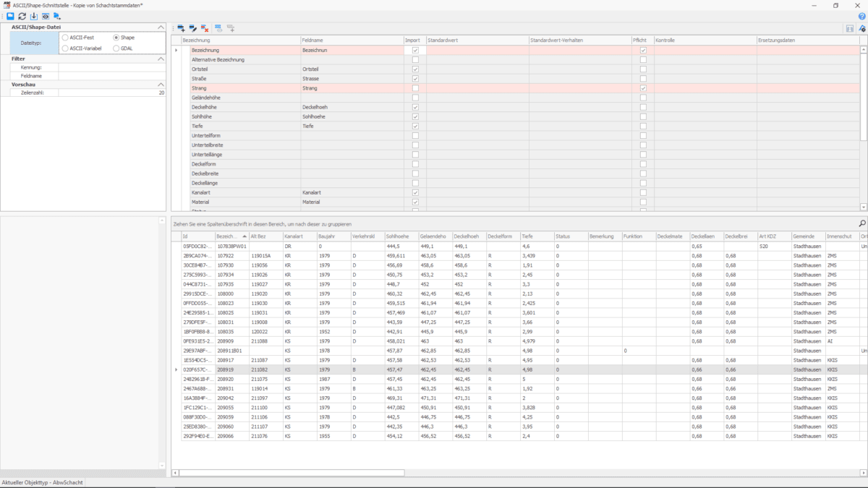Click the Kennung filter input field
Viewport: 868px width, 488px height.
[112, 67]
